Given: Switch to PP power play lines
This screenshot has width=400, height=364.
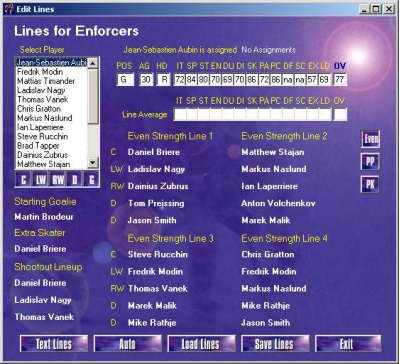Looking at the screenshot, I should (370, 162).
